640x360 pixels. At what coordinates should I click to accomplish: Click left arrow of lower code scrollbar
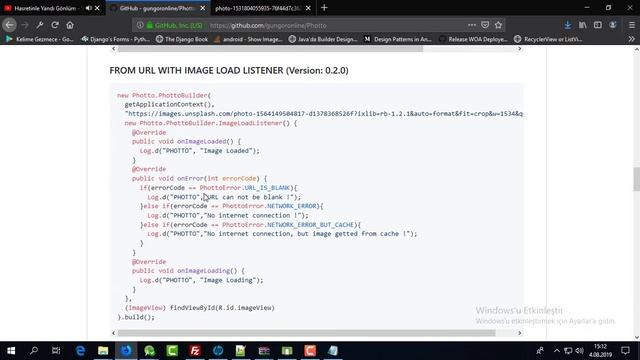pos(113,333)
